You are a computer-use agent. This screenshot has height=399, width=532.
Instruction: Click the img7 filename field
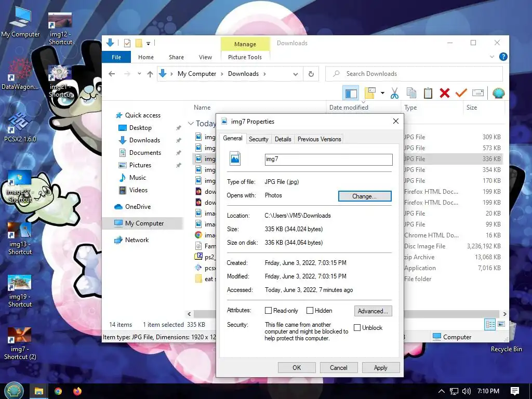[x=328, y=159]
